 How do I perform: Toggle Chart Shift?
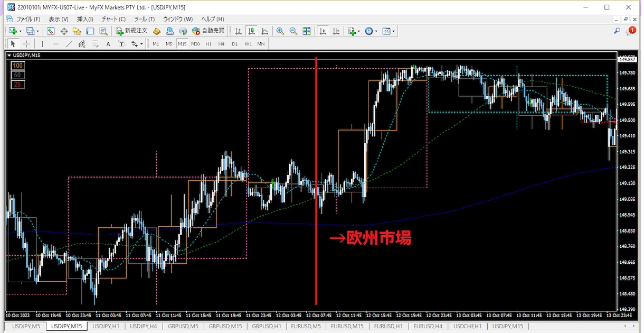click(x=336, y=31)
